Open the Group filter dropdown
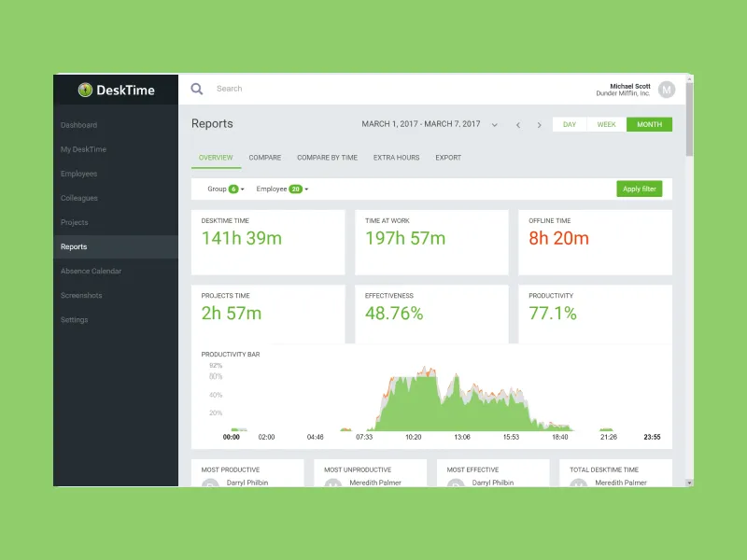This screenshot has height=560, width=747. coord(225,189)
